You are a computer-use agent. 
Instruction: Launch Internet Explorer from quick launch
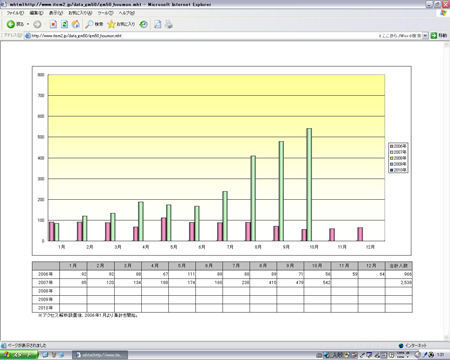pos(46,355)
